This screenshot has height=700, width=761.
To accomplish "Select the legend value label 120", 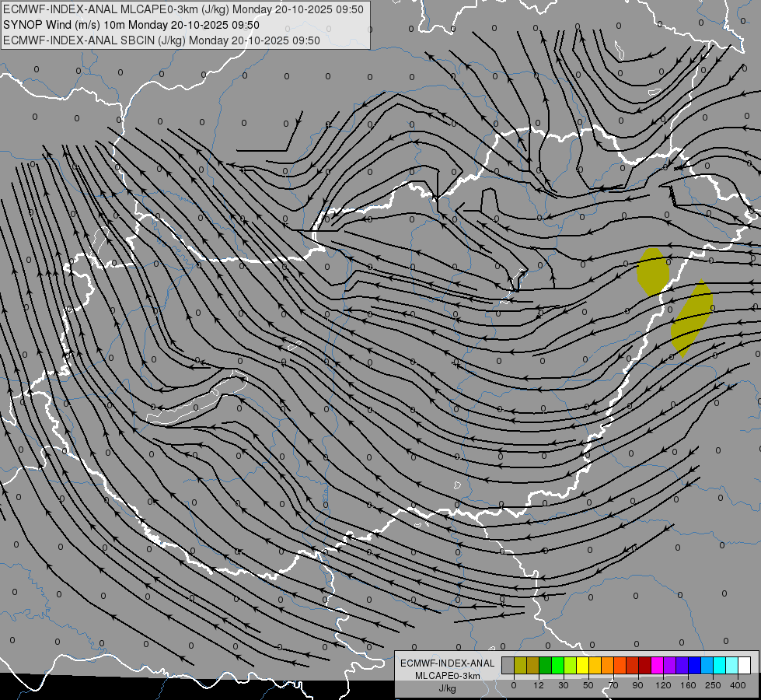I will click(x=663, y=685).
